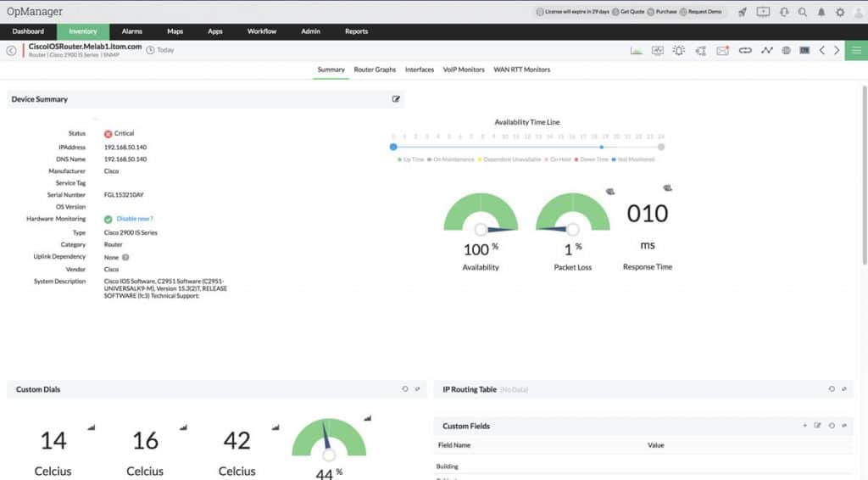This screenshot has width=868, height=480.
Task: Open the notifications bell icon
Action: point(821,12)
